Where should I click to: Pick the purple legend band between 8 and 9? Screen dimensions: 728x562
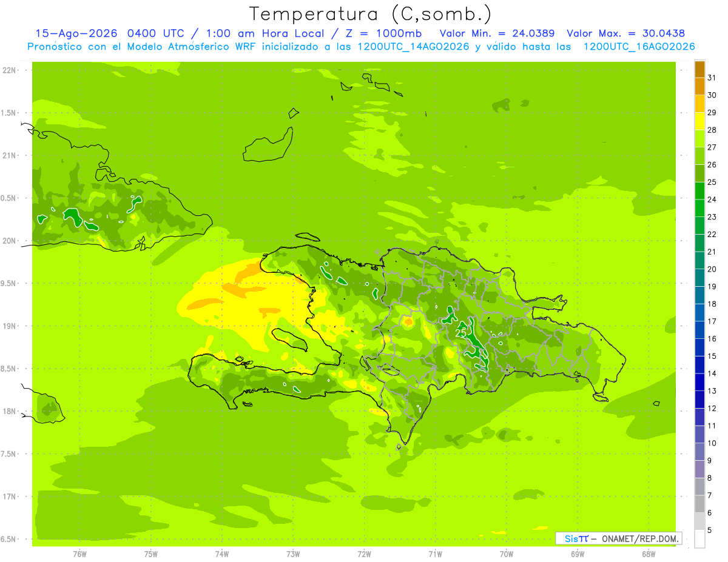tap(699, 469)
